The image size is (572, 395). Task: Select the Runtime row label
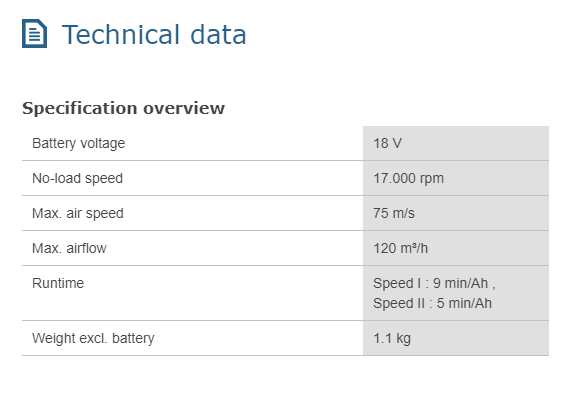(58, 283)
